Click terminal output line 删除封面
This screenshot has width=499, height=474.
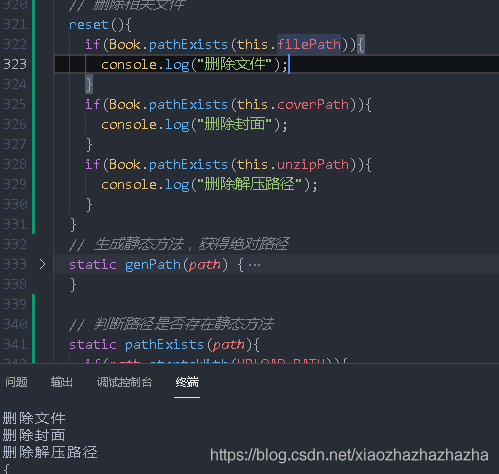pos(34,435)
